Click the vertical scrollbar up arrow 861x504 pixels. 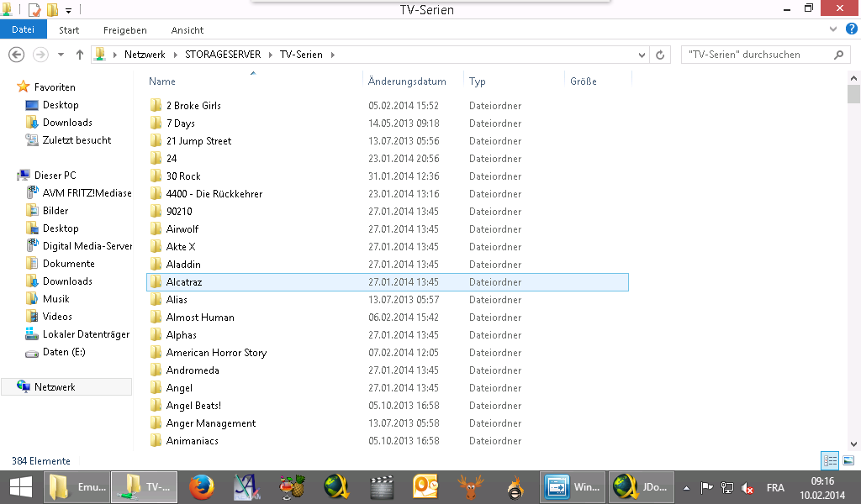853,78
